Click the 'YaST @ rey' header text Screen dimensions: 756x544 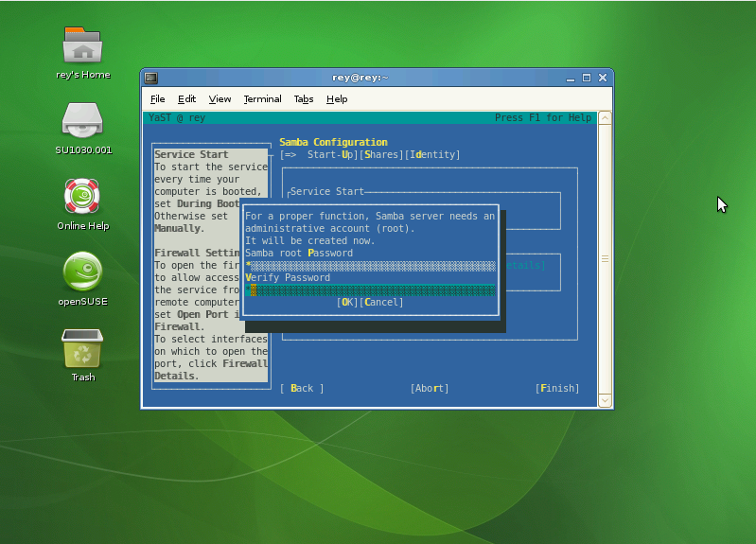click(177, 117)
